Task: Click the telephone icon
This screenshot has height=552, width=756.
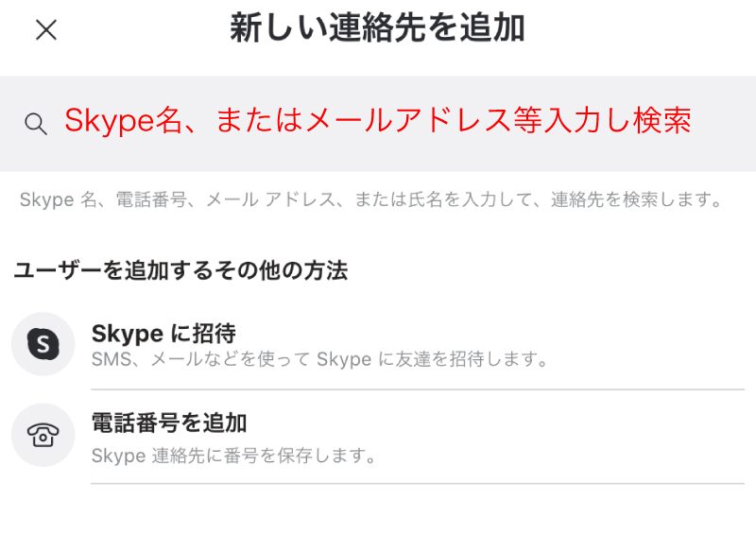Action: point(43,435)
